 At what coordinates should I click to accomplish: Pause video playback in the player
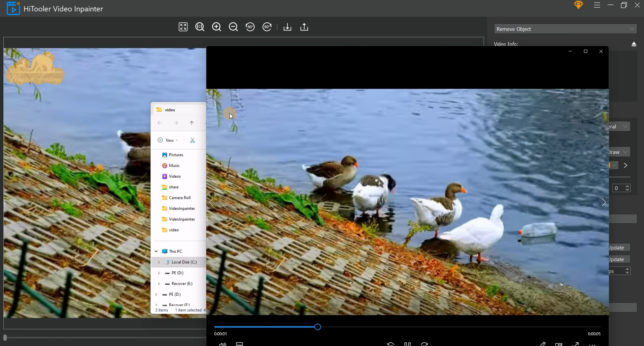tap(408, 344)
